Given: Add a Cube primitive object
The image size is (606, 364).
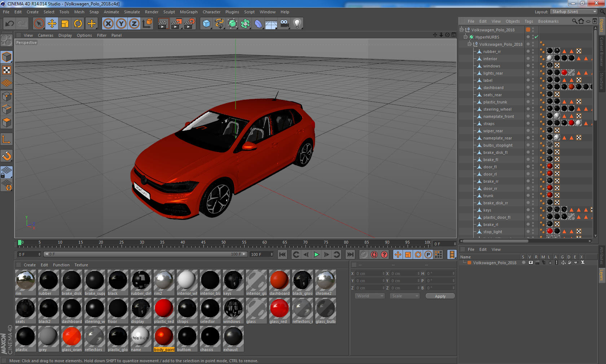Looking at the screenshot, I should 206,24.
